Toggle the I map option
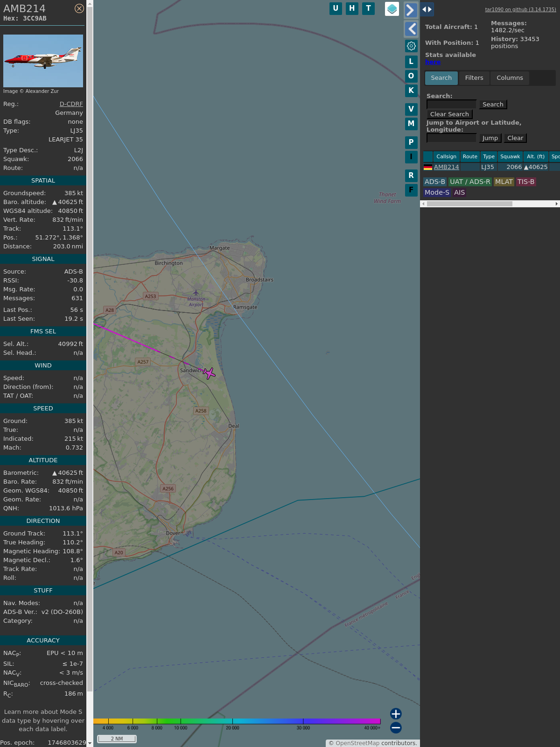 [x=411, y=157]
